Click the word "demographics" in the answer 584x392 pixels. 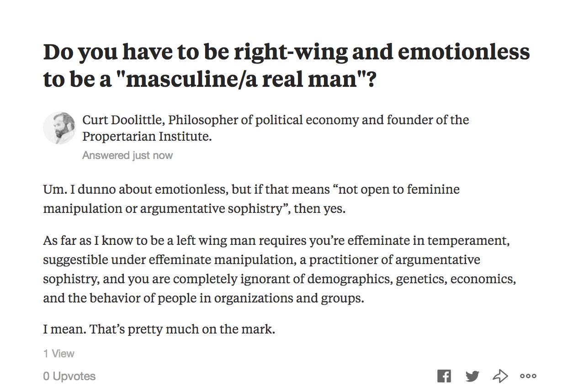(x=349, y=279)
